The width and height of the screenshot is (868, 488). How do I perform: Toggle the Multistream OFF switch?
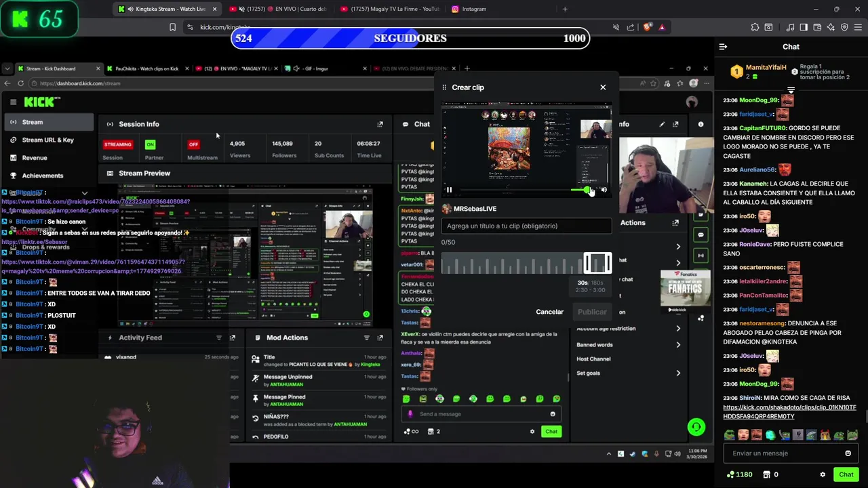point(194,144)
